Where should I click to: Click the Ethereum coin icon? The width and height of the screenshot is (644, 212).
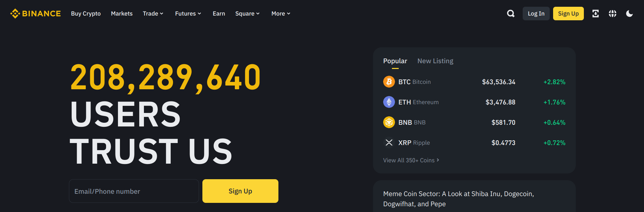pos(389,102)
